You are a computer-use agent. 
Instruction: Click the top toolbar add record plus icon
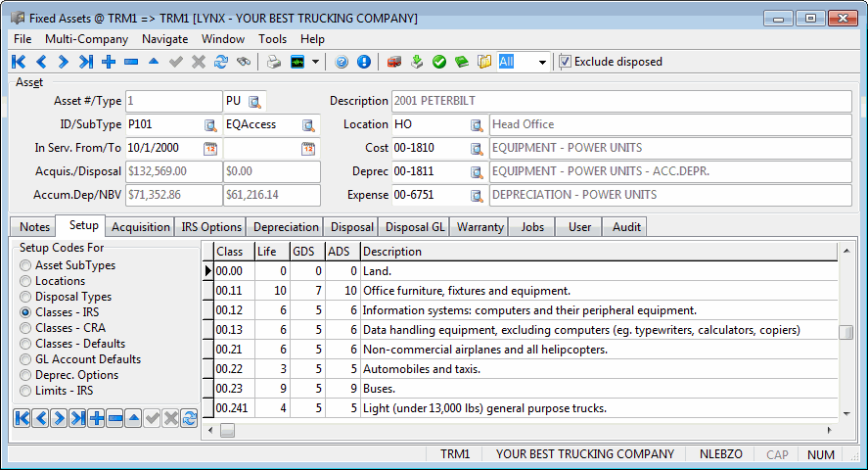coord(109,62)
